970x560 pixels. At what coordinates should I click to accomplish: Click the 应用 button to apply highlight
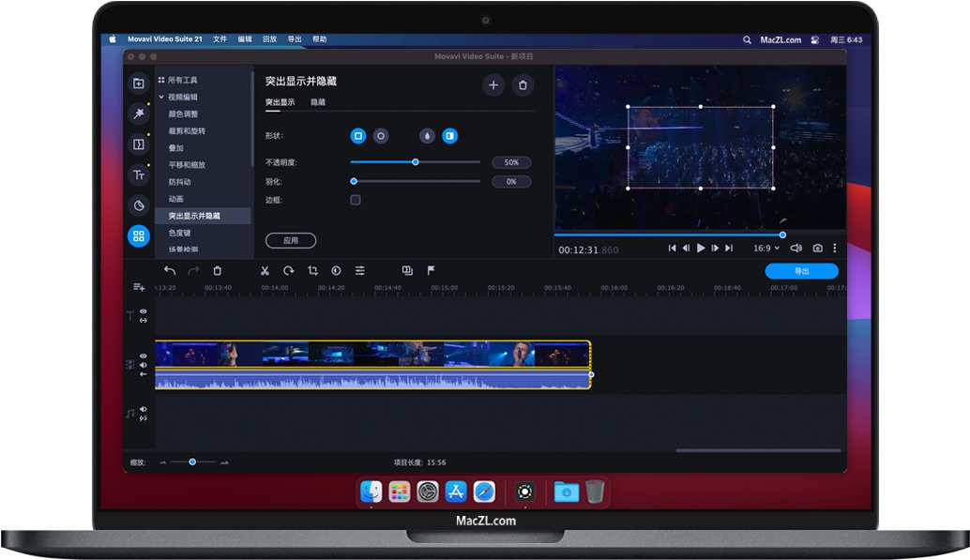click(x=290, y=240)
